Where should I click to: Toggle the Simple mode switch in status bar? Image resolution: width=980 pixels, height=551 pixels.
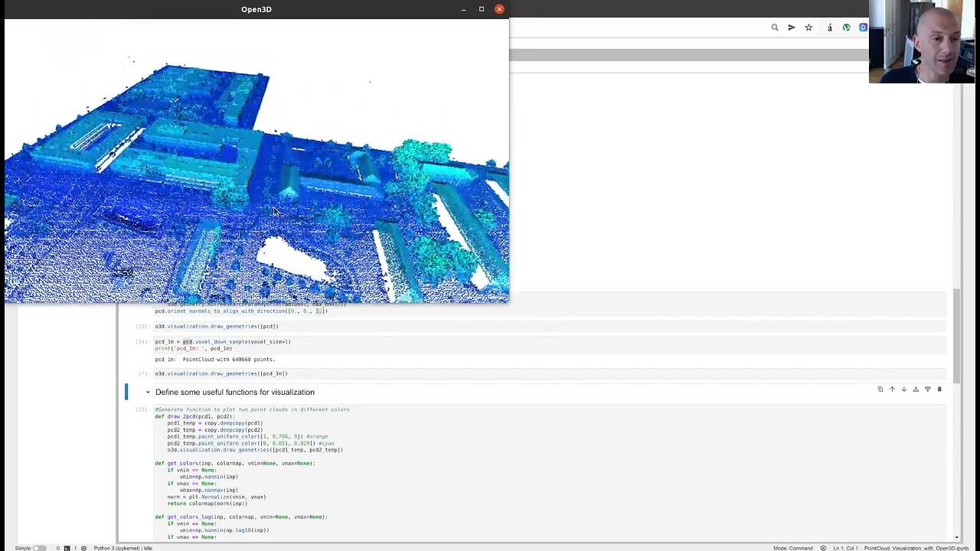[x=39, y=548]
